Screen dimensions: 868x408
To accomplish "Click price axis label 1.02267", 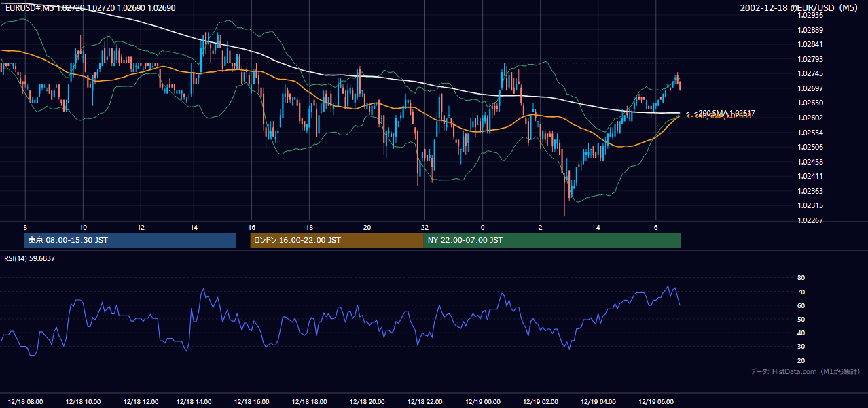I will [x=810, y=220].
